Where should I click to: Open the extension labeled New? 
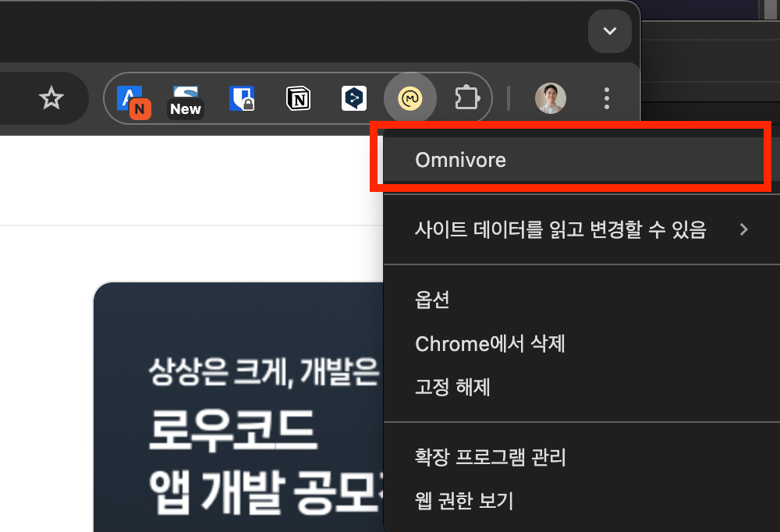click(x=186, y=102)
